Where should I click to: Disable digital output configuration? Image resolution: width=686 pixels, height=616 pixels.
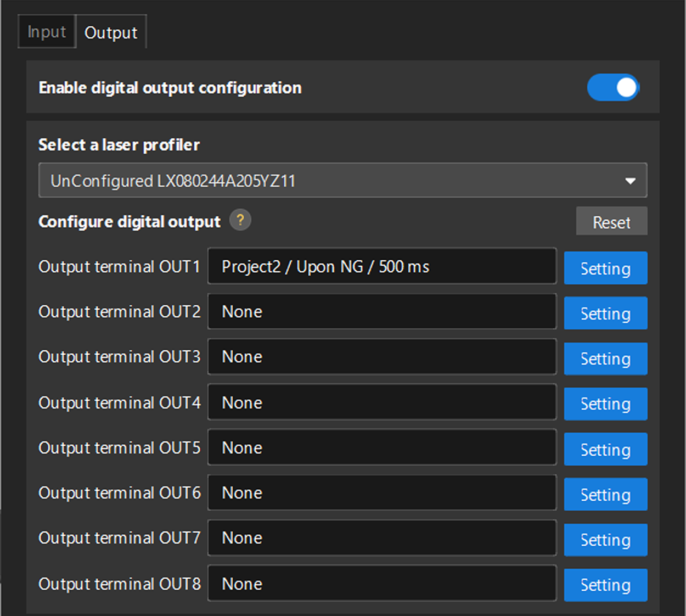pyautogui.click(x=613, y=87)
